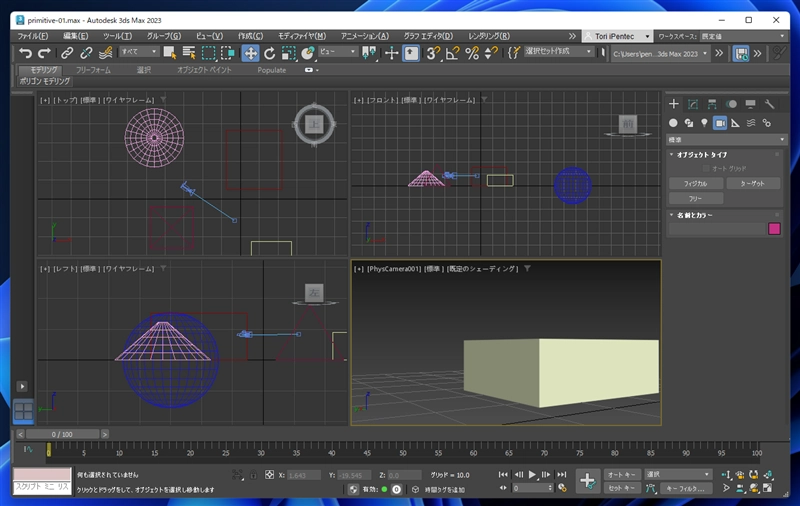Toggle the 3D snaps button
This screenshot has width=800, height=506.
(x=434, y=53)
